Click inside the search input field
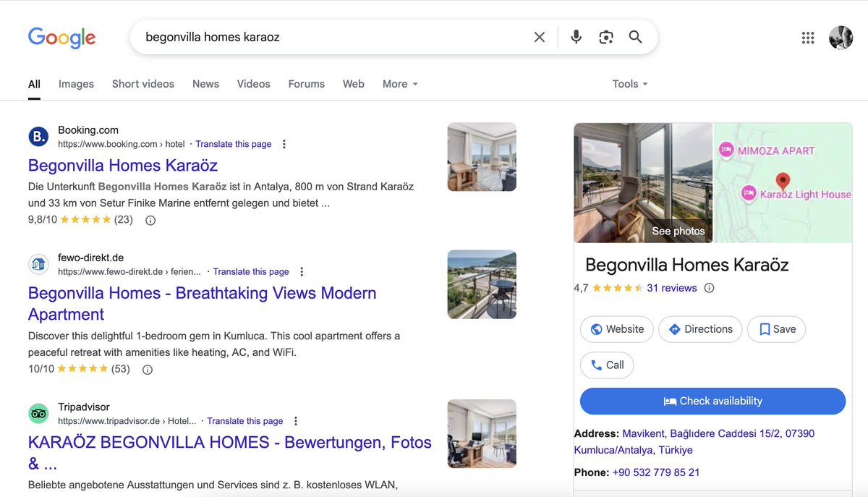The width and height of the screenshot is (868, 497). pos(333,37)
